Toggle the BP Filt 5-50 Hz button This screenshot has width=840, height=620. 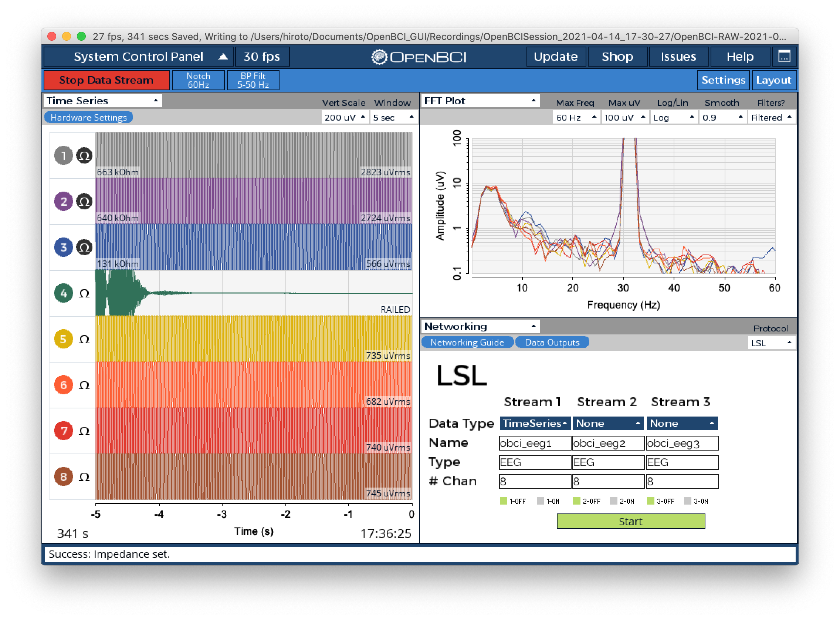point(253,80)
